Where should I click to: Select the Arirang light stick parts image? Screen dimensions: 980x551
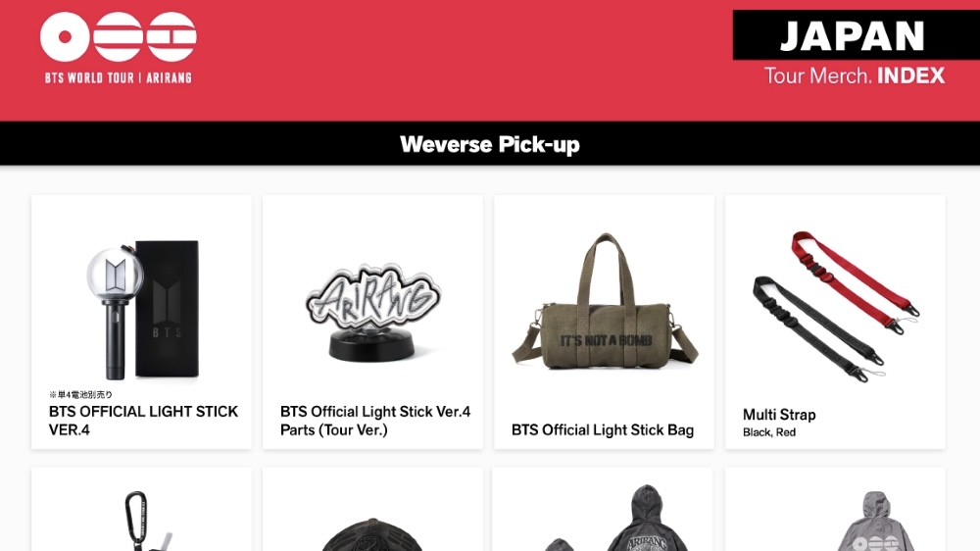(372, 312)
